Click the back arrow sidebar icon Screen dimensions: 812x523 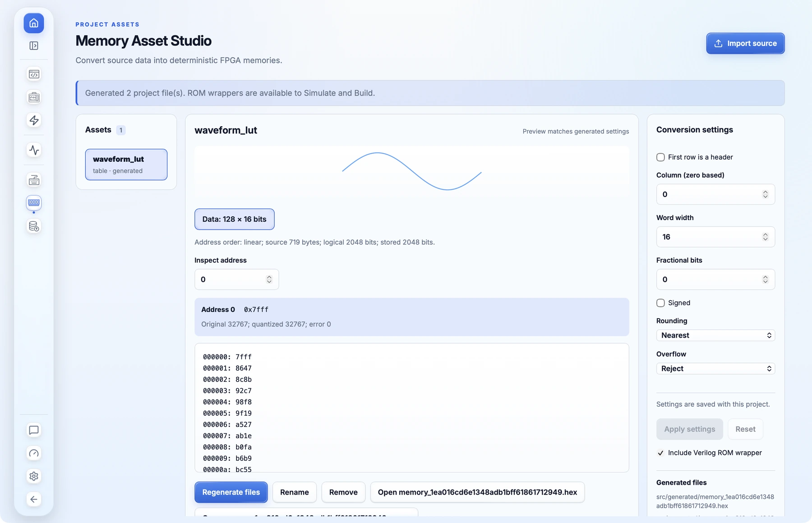[x=34, y=499]
